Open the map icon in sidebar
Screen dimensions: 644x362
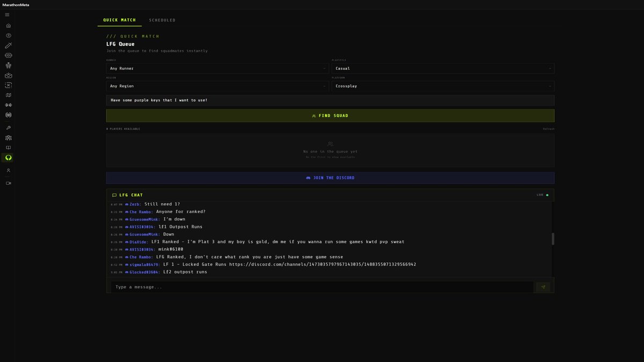[8, 95]
